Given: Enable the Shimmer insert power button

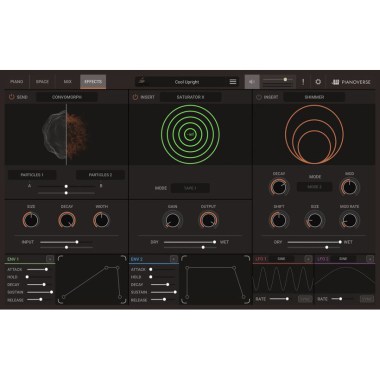Looking at the screenshot, I should click(259, 97).
